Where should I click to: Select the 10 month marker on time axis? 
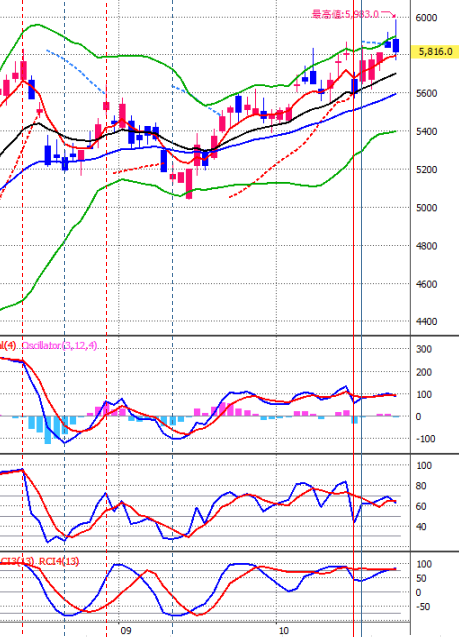[x=284, y=630]
